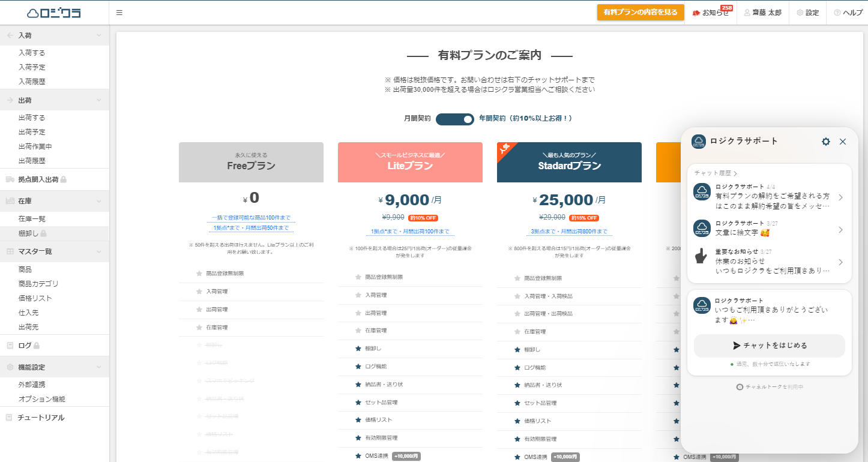Click the hamburger menu icon beside the logo

(x=119, y=11)
